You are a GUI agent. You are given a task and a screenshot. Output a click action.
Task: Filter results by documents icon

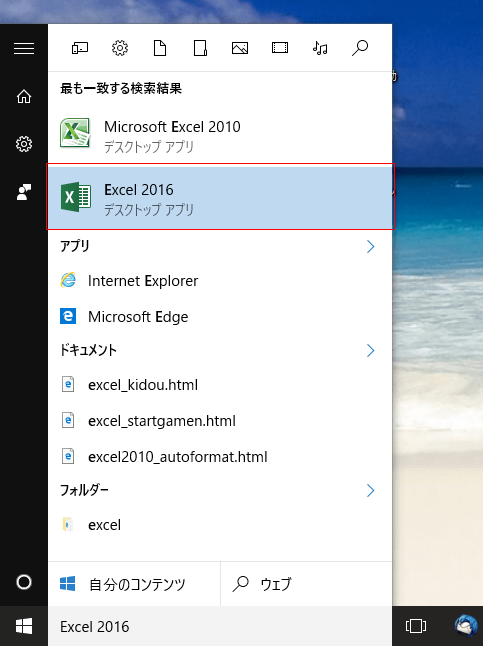tap(160, 48)
